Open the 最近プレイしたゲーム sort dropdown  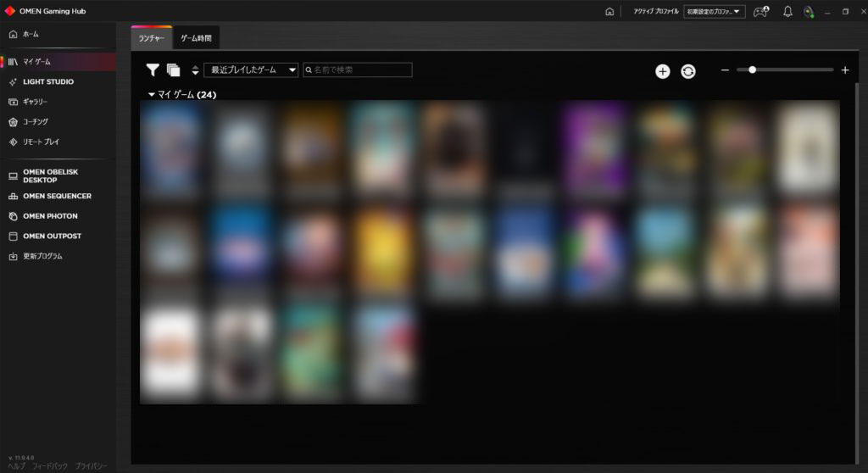coord(251,70)
